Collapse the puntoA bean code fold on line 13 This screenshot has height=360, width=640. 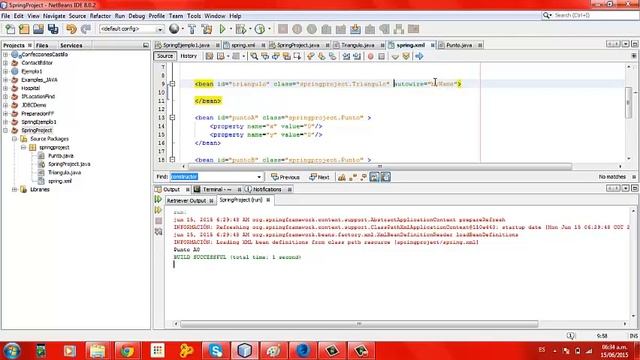pos(172,118)
